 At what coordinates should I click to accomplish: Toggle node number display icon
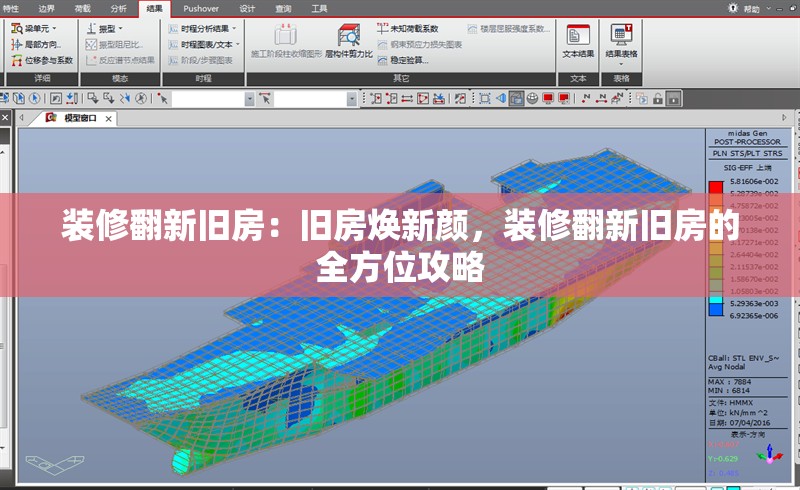tap(585, 98)
